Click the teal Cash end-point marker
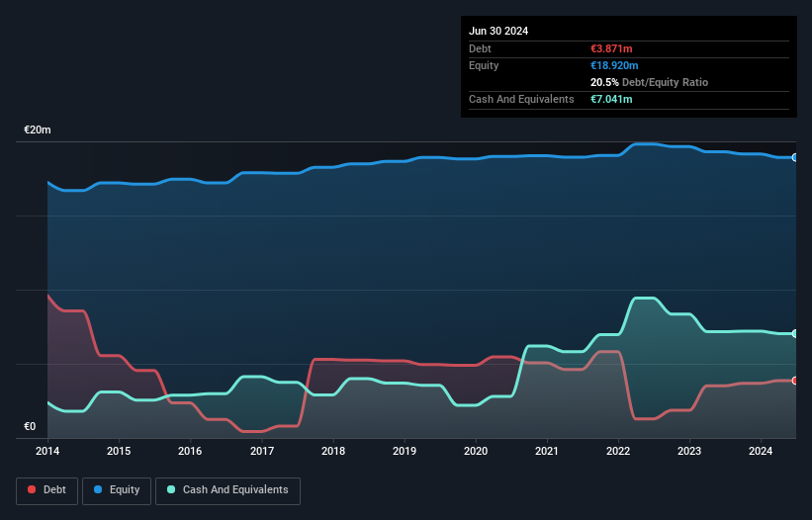The width and height of the screenshot is (812, 520). pos(795,334)
